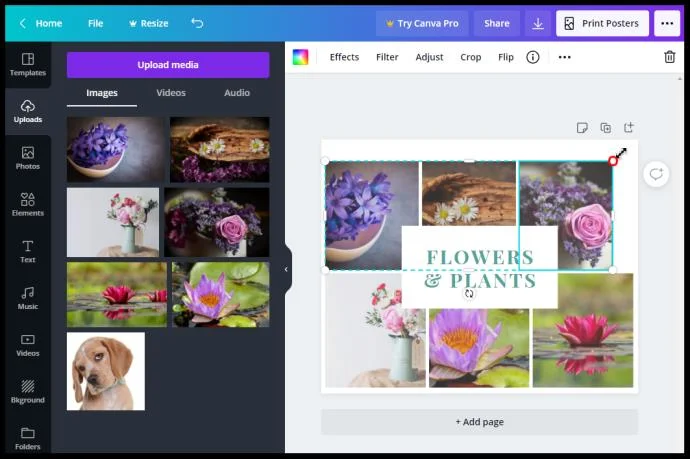
Task: Click the image info icon
Action: click(532, 57)
